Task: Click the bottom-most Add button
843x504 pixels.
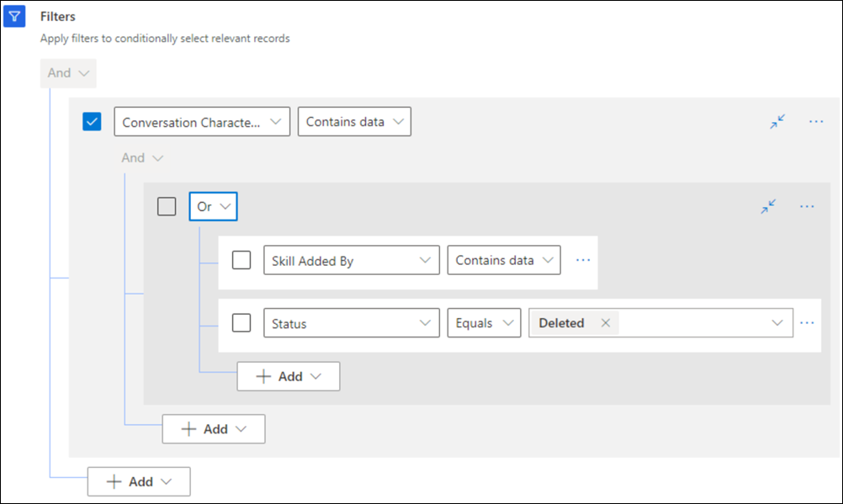Action: pyautogui.click(x=139, y=481)
